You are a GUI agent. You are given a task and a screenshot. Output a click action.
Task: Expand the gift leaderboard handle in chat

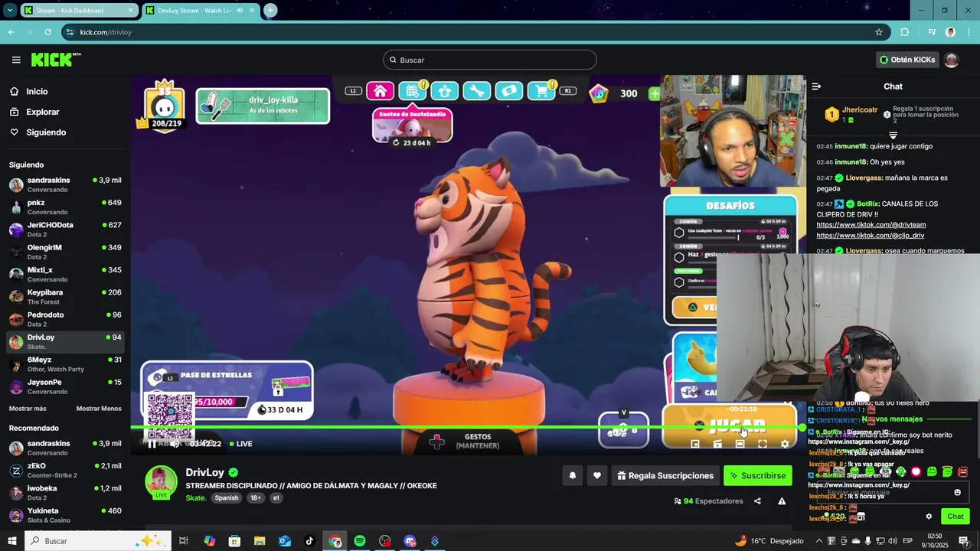[x=893, y=135]
